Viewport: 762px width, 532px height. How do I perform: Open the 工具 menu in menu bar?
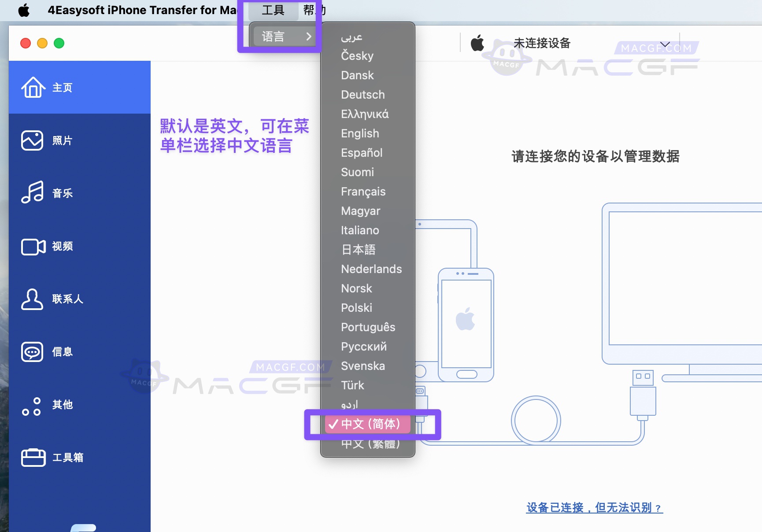[273, 10]
